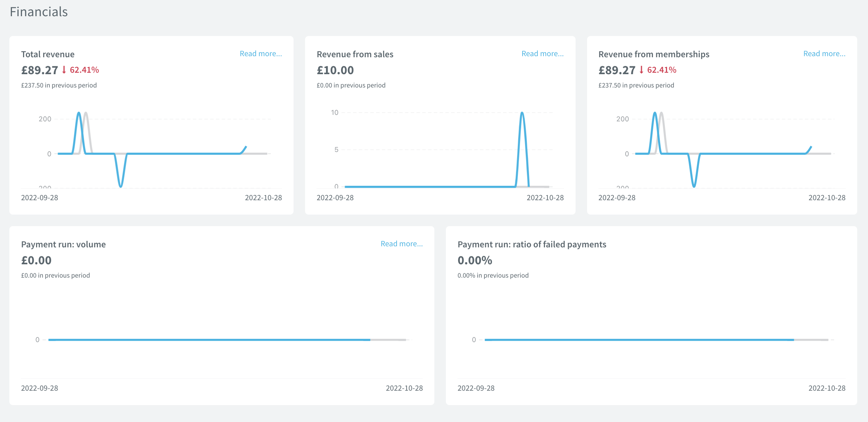Click Payment run: ratio of failed payments title

coord(532,244)
